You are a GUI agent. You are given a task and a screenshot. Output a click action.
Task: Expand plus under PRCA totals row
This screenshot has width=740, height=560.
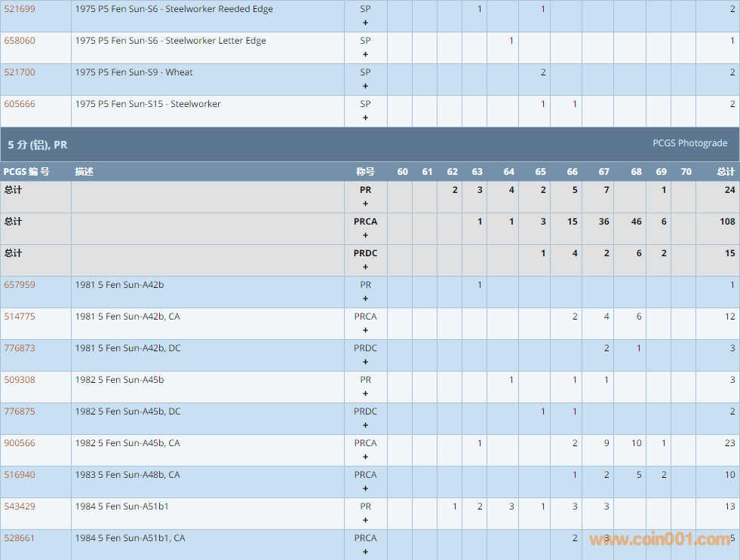366,235
